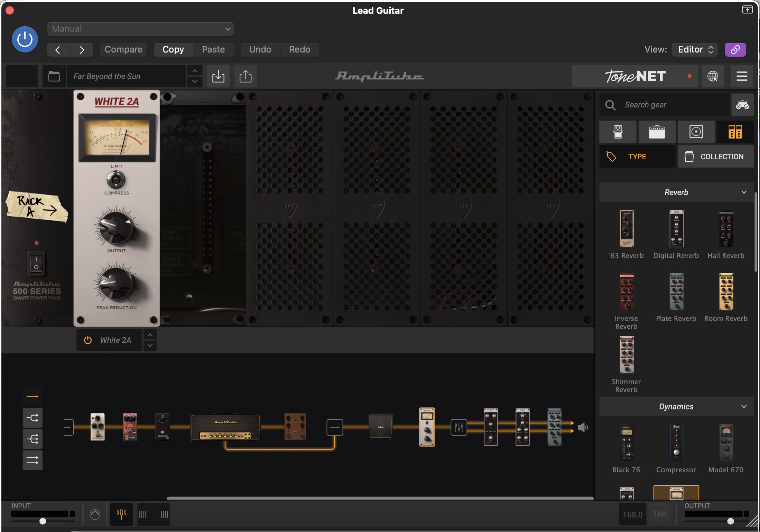Screen dimensions: 760x532
Task: Click the globe web icon
Action: (713, 76)
